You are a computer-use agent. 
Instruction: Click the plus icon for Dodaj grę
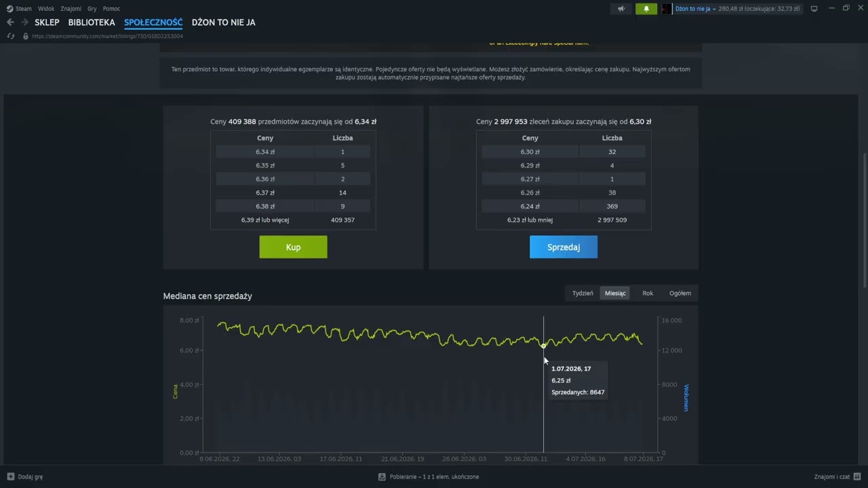(11, 476)
